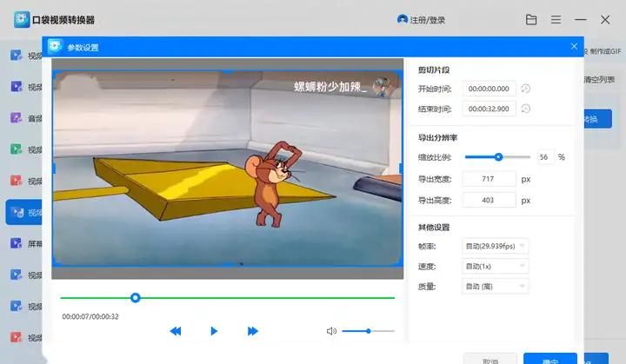Click the 剪切片段 section heading
Screen dimensions: 626x364
[434, 69]
